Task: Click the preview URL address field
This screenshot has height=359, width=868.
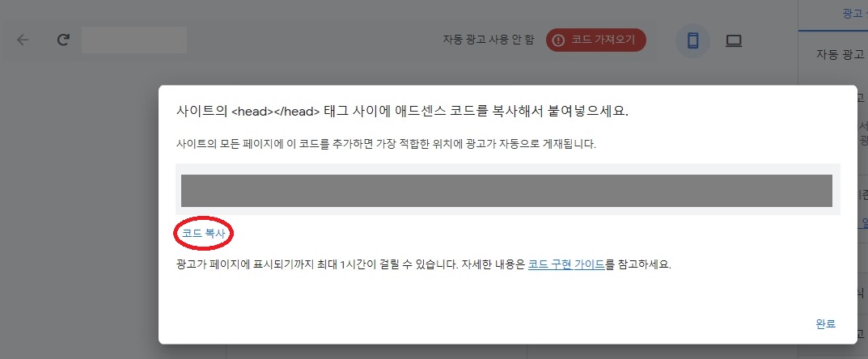Action: point(134,40)
